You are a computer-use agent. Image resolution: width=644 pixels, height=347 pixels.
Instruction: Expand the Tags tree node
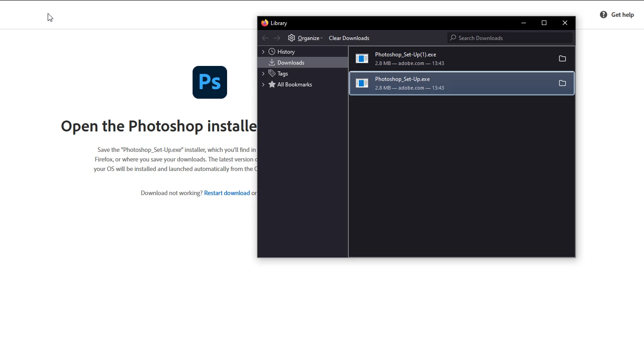[263, 74]
